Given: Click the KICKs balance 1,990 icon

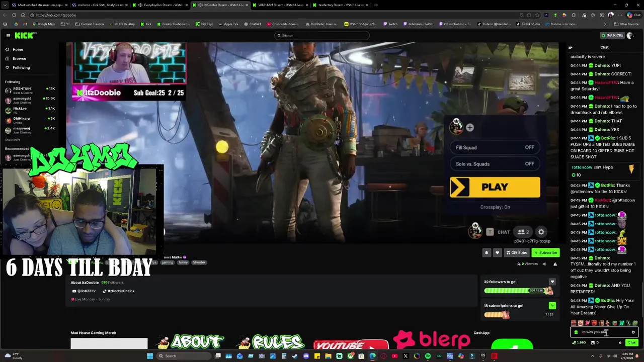Looking at the screenshot, I should 580,343.
